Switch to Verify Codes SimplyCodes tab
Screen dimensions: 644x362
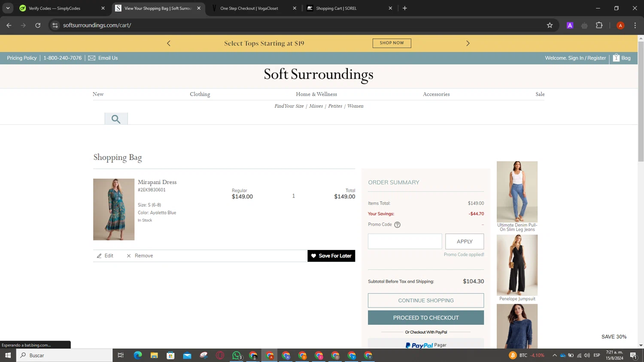coord(62,8)
